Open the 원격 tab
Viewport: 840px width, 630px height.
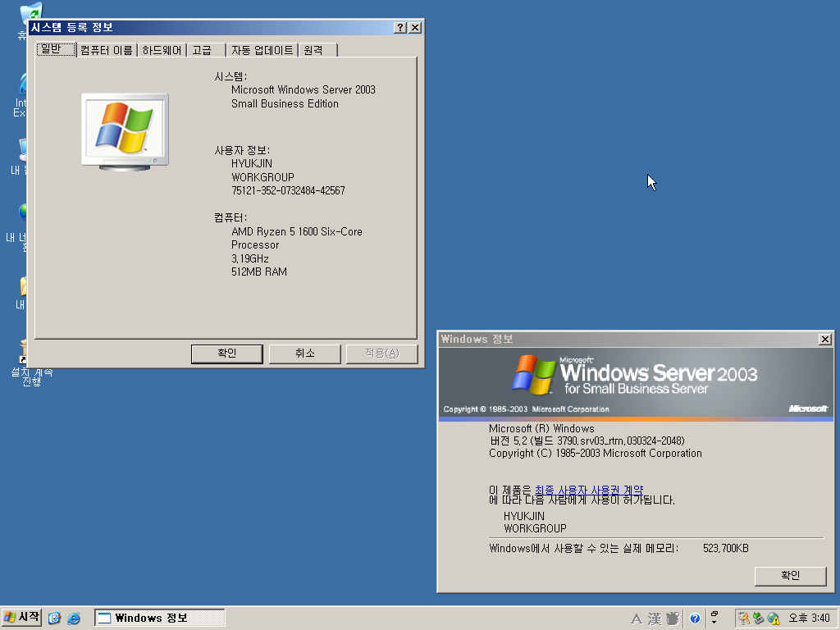pos(317,50)
